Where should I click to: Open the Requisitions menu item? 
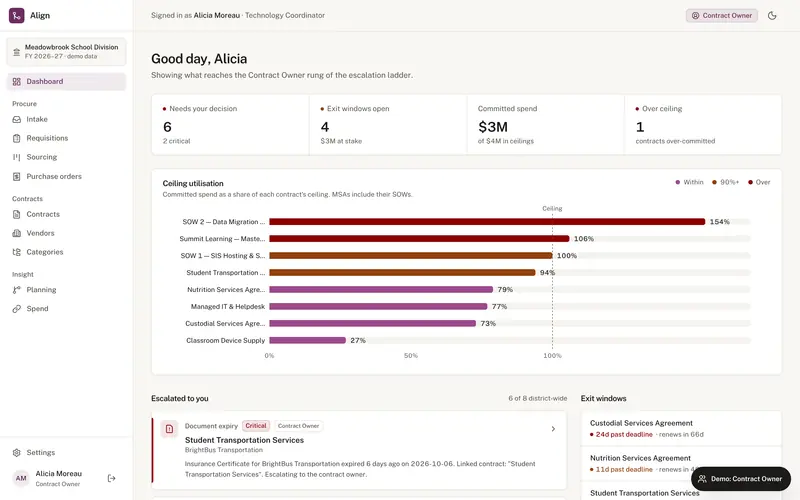[66, 138]
